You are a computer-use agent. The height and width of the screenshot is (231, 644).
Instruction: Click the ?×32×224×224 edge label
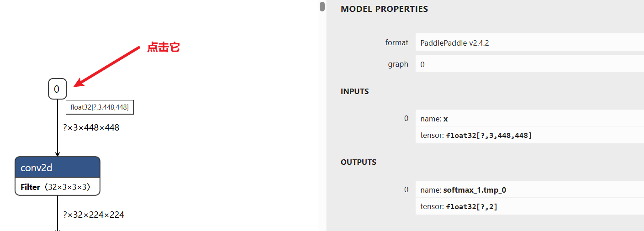pos(93,215)
